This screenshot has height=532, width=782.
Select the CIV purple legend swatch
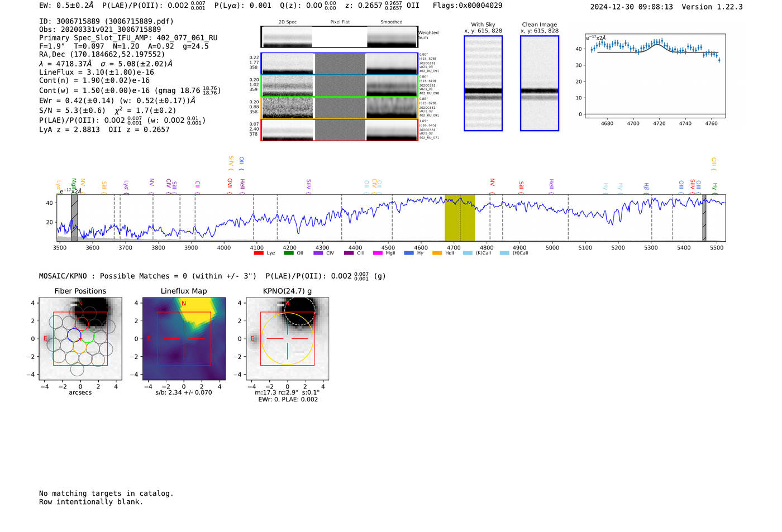318,253
